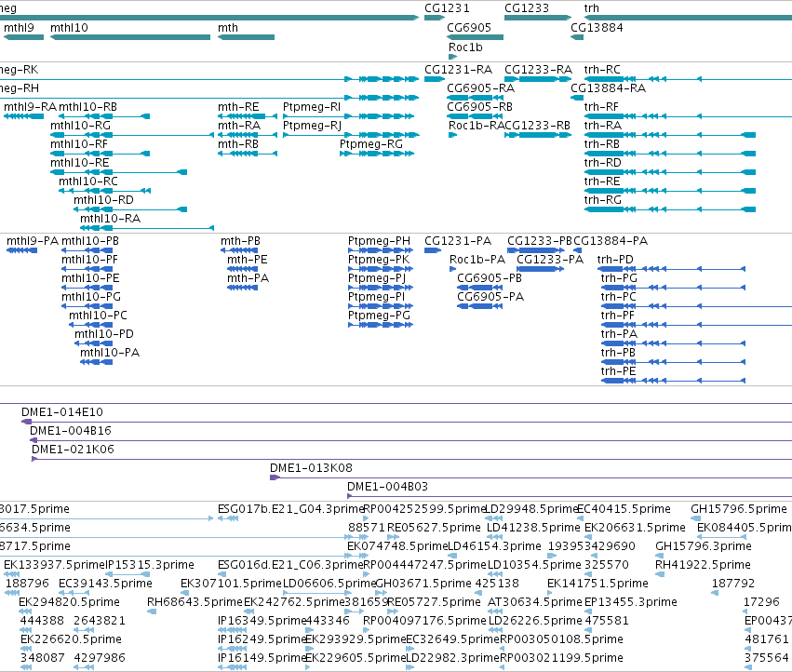Select transcript CG13884-RA
Viewport: 792px width, 672px height.
coord(608,87)
